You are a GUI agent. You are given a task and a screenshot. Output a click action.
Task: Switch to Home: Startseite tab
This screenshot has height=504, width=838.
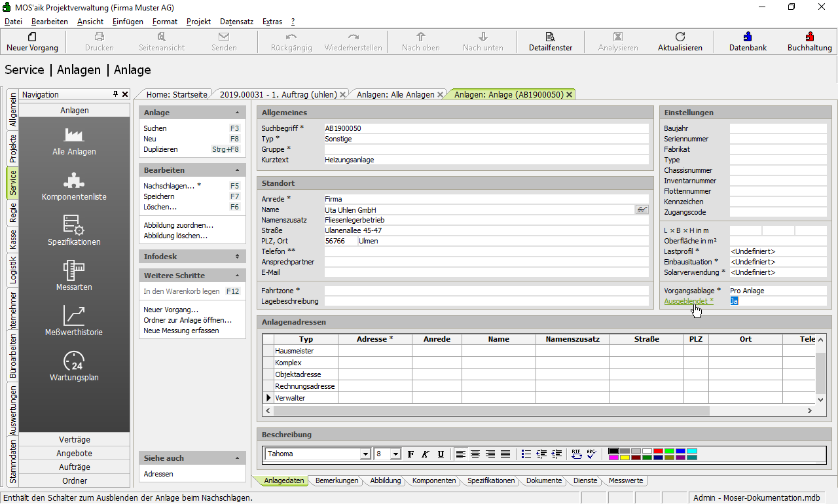pyautogui.click(x=177, y=94)
